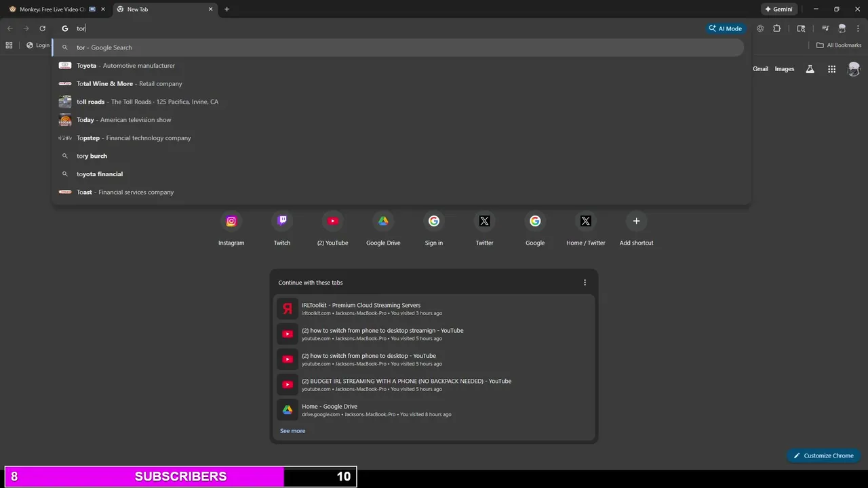Open 'how to switch from phone to desktop streamign' entry

434,334
